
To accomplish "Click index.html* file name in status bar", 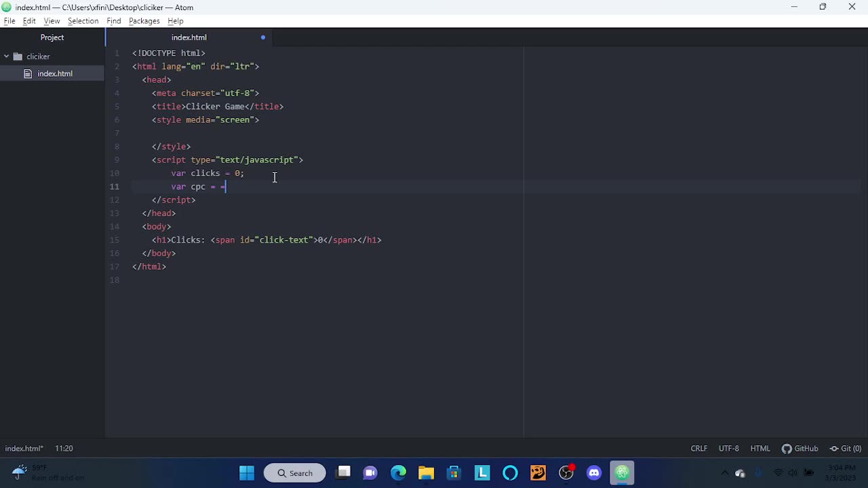I will tap(24, 449).
